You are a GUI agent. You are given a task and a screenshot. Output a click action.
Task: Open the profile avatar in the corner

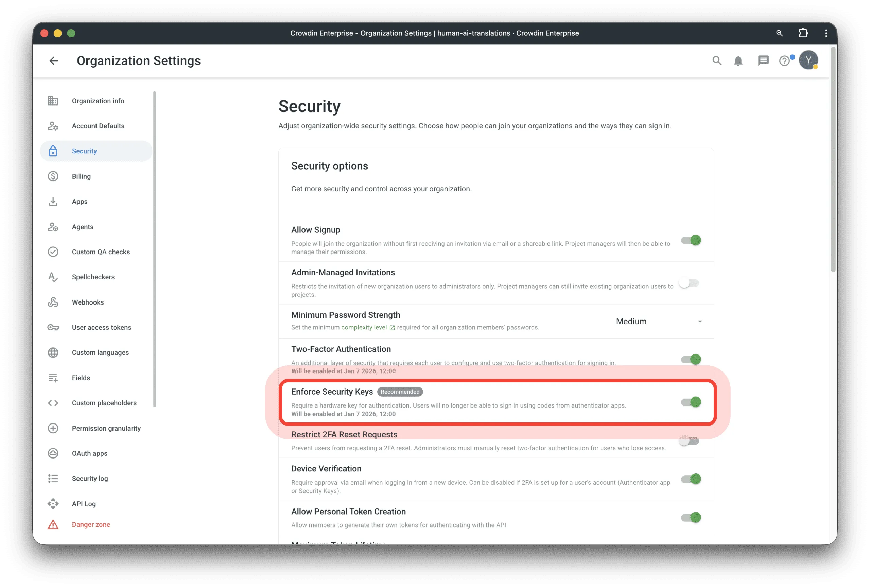point(808,60)
